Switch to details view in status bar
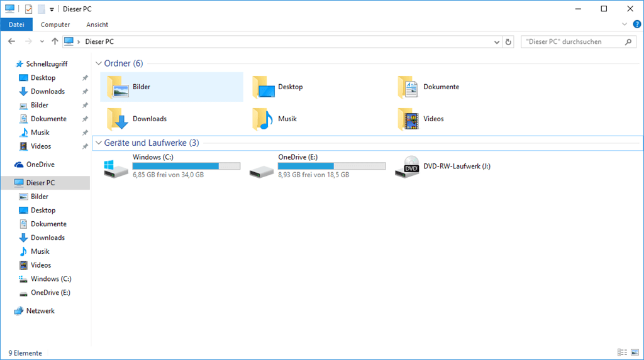Screen dimensions: 644x360 tap(622, 352)
